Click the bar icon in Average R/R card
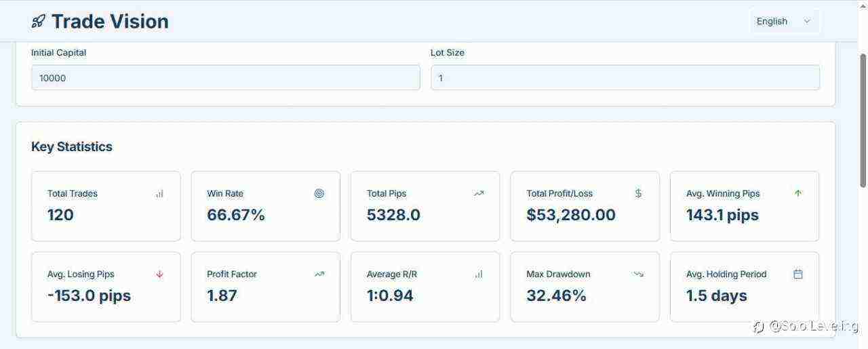The image size is (868, 349). (x=479, y=274)
